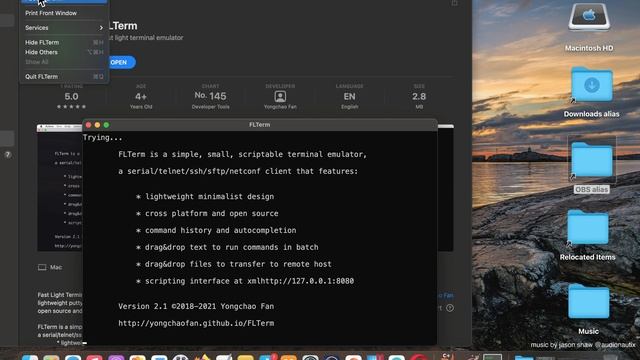Select the Downloads alias folder on desktop

[x=591, y=85]
